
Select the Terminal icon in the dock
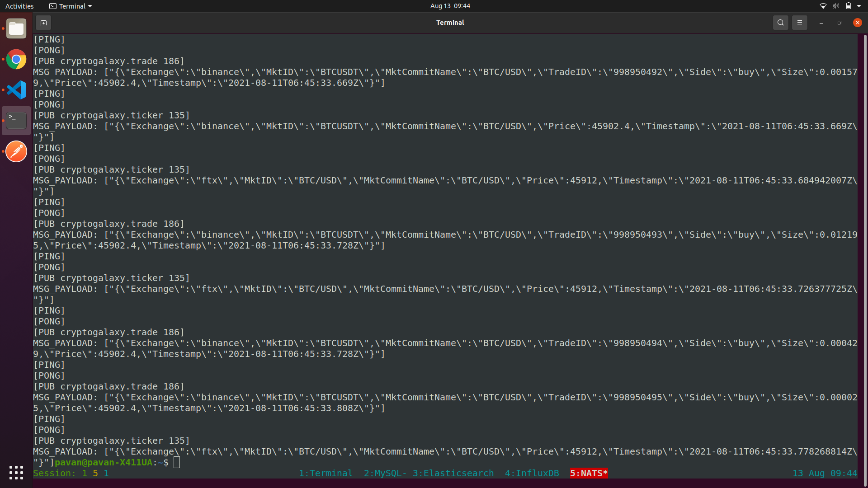click(x=16, y=121)
